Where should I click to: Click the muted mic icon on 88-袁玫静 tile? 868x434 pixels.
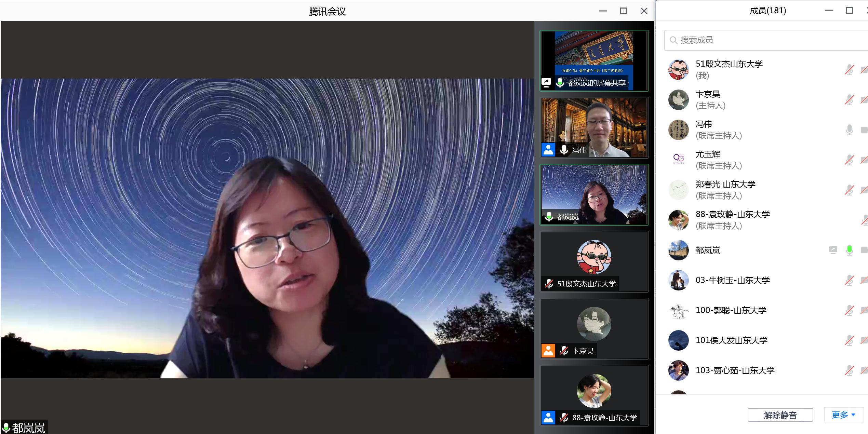pos(564,418)
